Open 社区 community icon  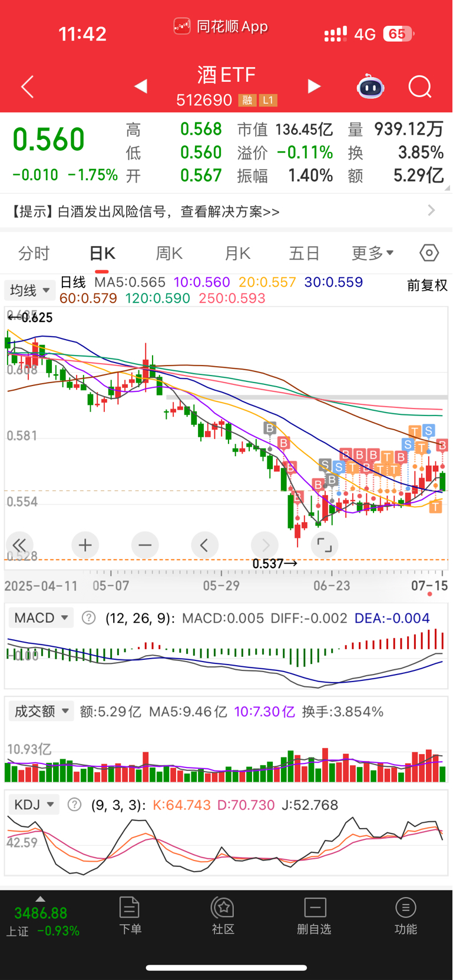pos(223,916)
